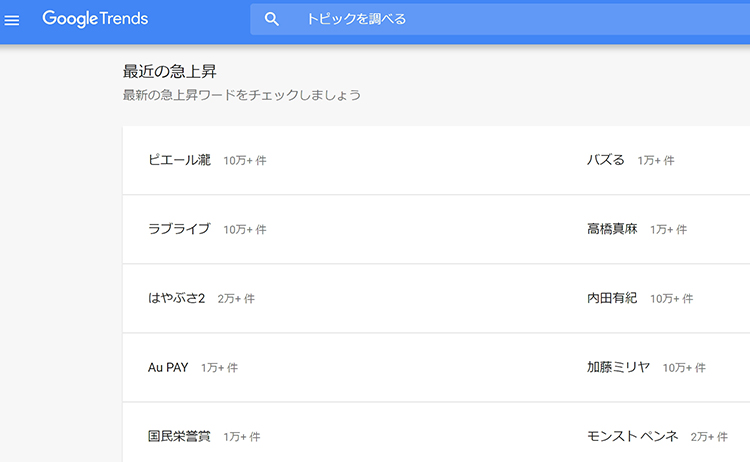
Task: Click 1万+ 件 count beside バズる
Action: pyautogui.click(x=656, y=161)
